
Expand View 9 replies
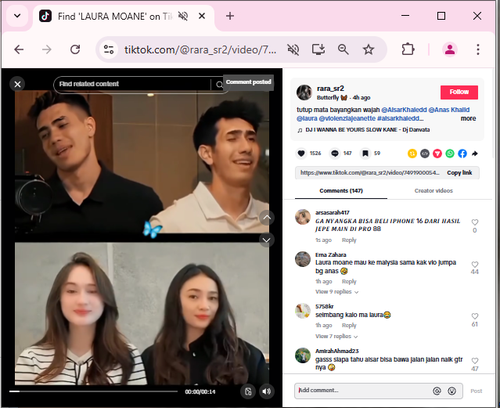click(x=337, y=292)
